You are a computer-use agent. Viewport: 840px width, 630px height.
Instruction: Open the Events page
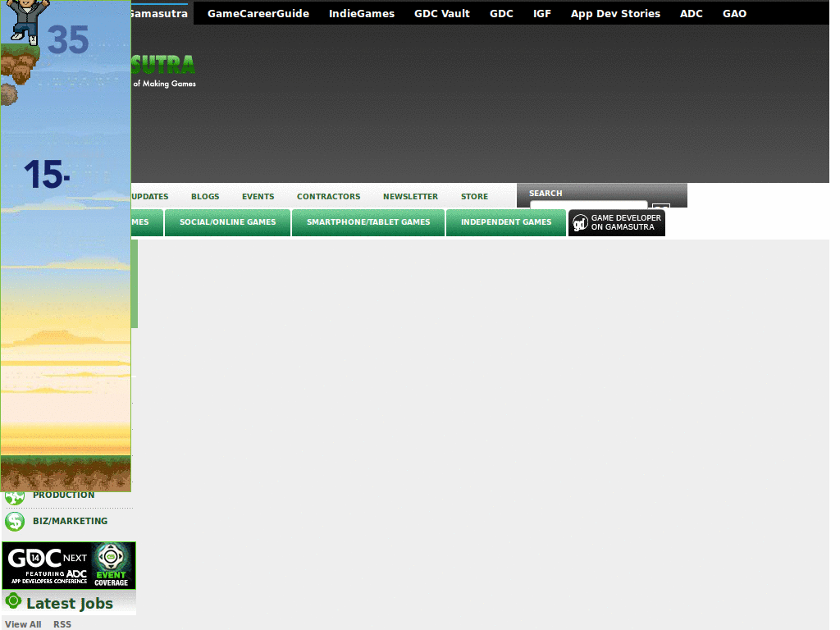pos(258,197)
